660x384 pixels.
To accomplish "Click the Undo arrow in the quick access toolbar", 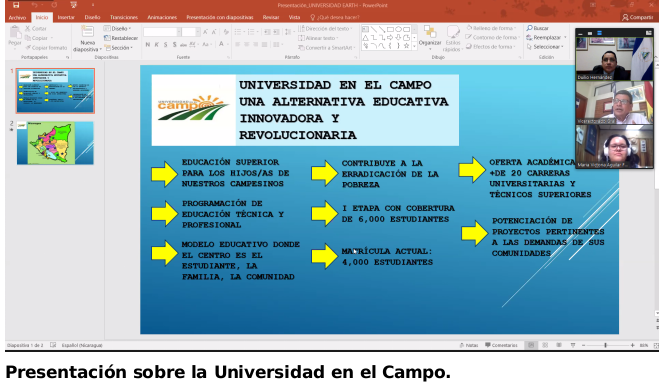I will point(35,5).
